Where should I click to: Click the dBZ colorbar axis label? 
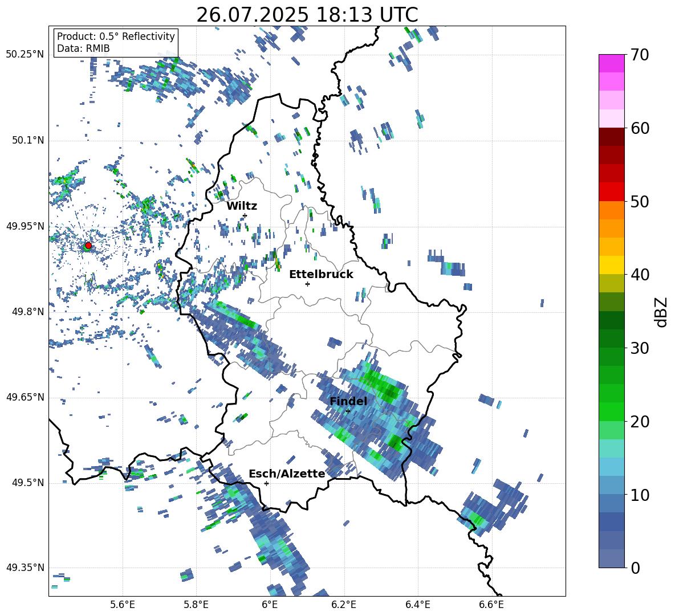point(661,312)
